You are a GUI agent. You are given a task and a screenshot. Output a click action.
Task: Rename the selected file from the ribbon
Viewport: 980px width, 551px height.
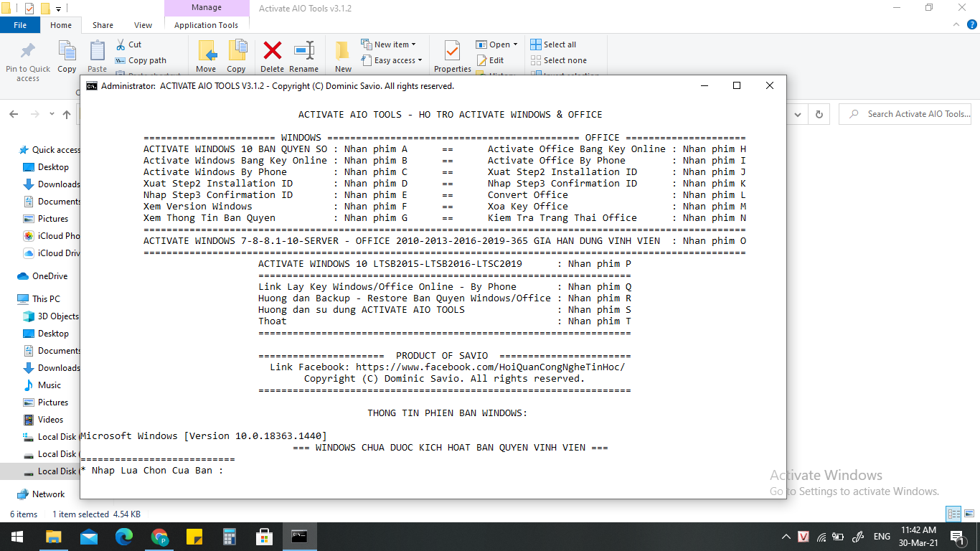tap(304, 56)
